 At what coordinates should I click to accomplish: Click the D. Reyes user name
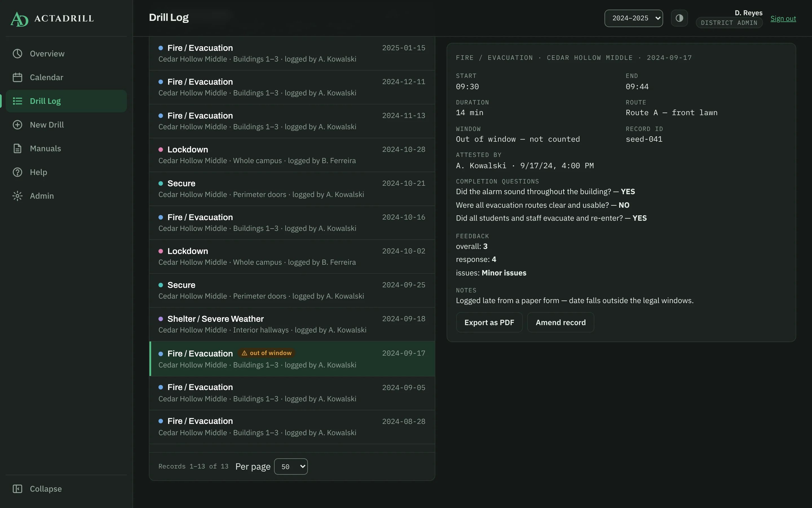pyautogui.click(x=748, y=13)
